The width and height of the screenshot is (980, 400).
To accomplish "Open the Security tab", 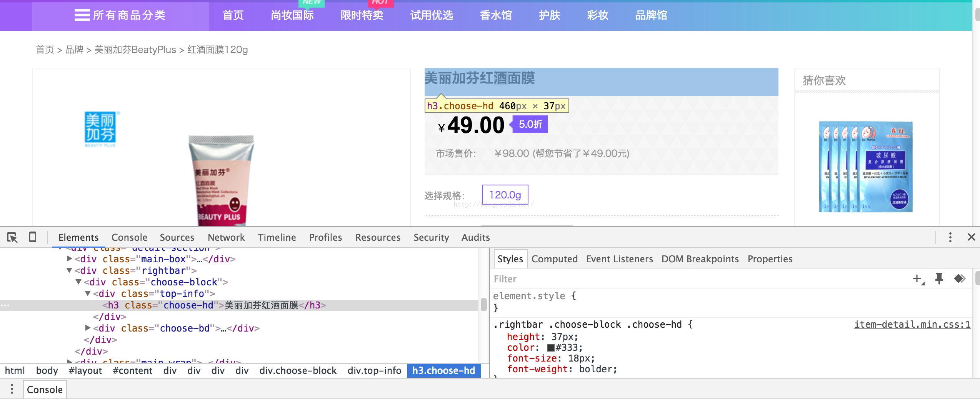I will 431,237.
